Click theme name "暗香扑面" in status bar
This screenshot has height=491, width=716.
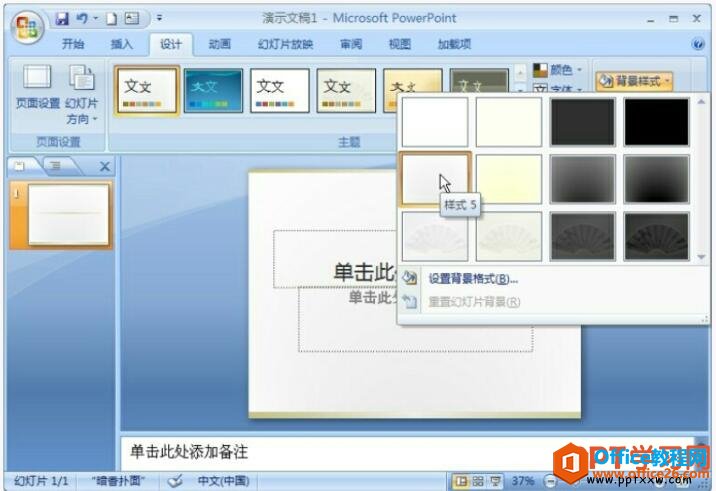point(118,481)
